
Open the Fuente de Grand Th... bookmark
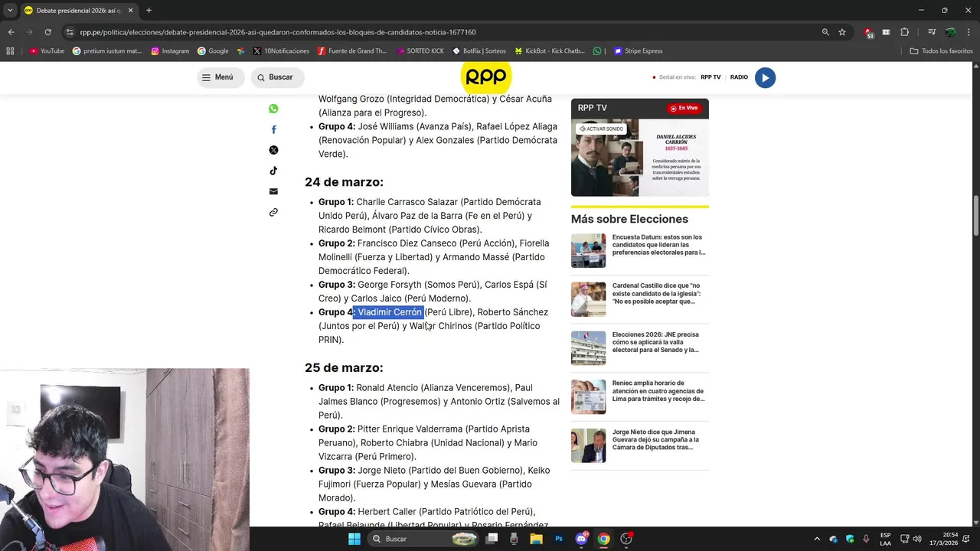(x=353, y=51)
